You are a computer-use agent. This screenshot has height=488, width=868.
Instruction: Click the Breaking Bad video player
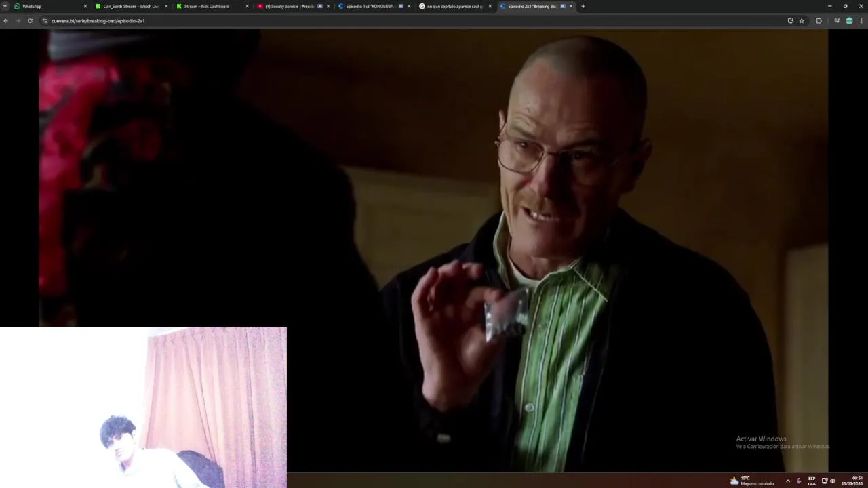(434, 251)
